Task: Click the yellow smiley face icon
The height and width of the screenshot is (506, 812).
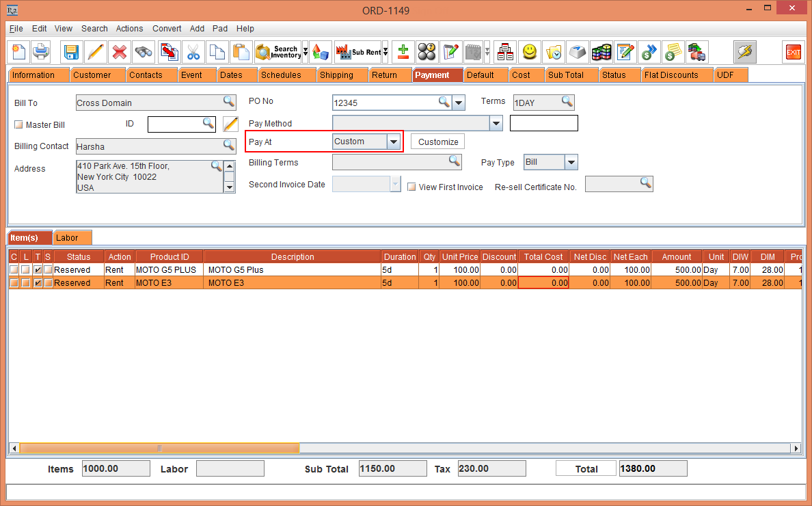Action: click(529, 52)
